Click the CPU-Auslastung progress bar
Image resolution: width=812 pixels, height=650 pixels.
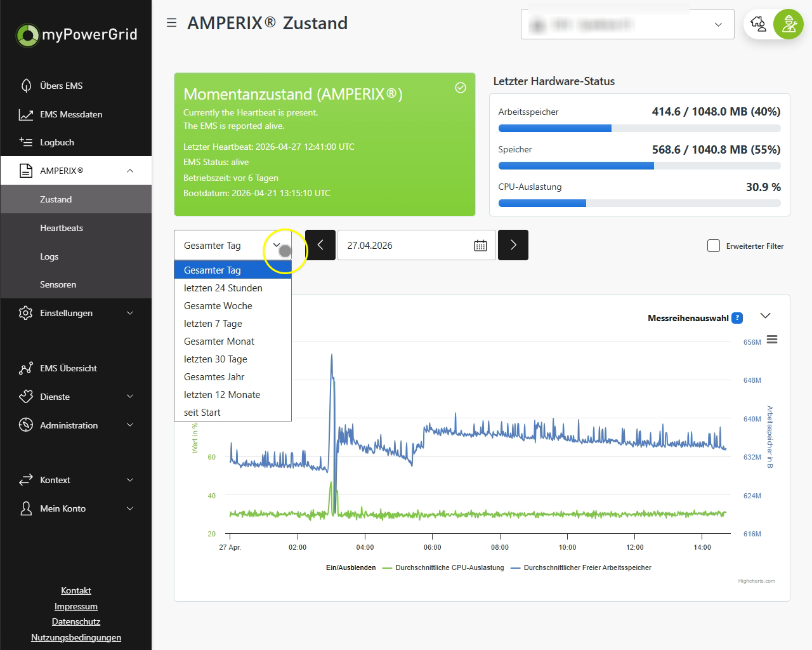pyautogui.click(x=639, y=204)
